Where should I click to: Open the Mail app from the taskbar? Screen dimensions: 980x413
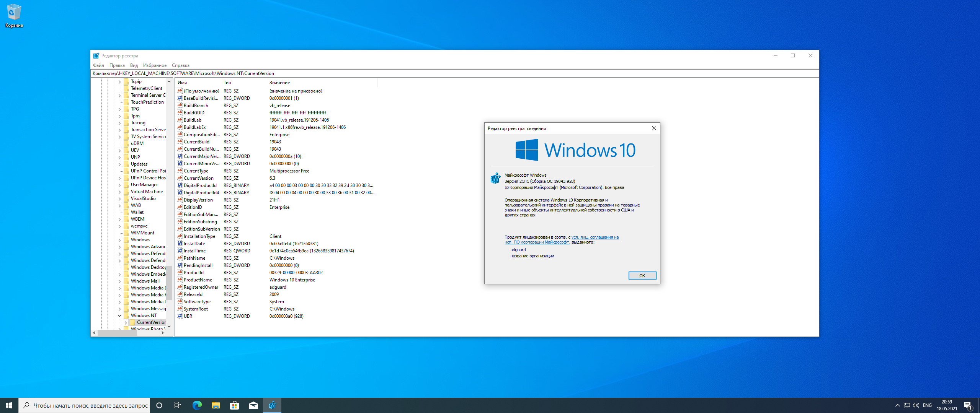[x=253, y=405]
